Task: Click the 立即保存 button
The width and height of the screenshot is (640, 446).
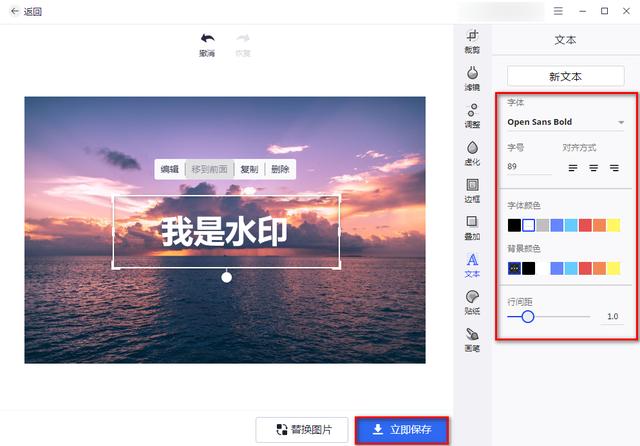Action: (402, 430)
